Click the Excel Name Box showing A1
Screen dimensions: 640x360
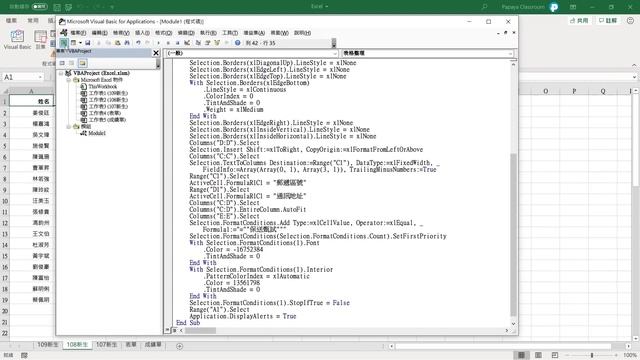pyautogui.click(x=22, y=77)
